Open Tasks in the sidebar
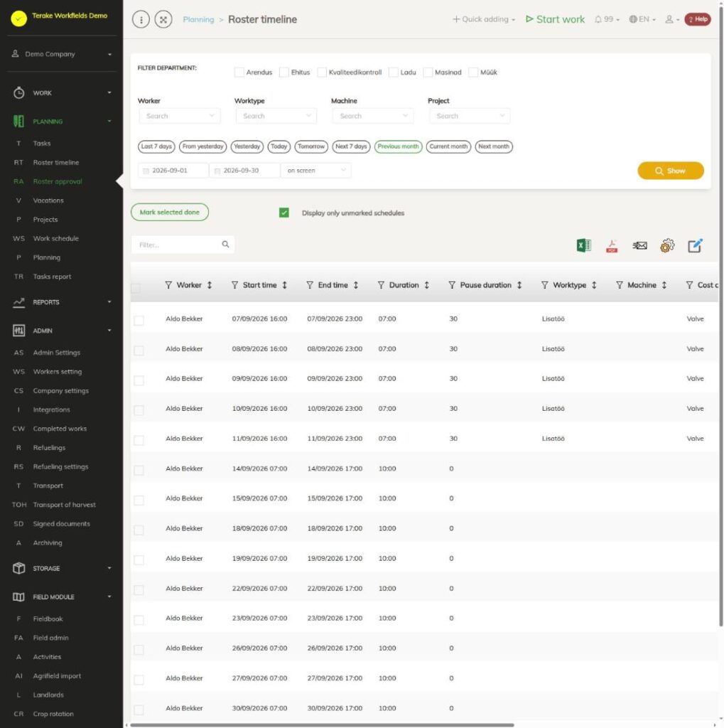This screenshot has width=724, height=728. click(x=42, y=144)
